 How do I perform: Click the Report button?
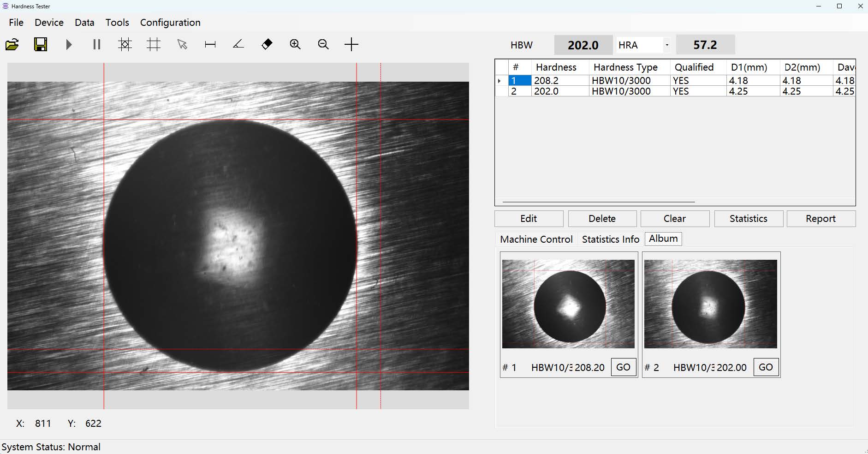click(820, 219)
